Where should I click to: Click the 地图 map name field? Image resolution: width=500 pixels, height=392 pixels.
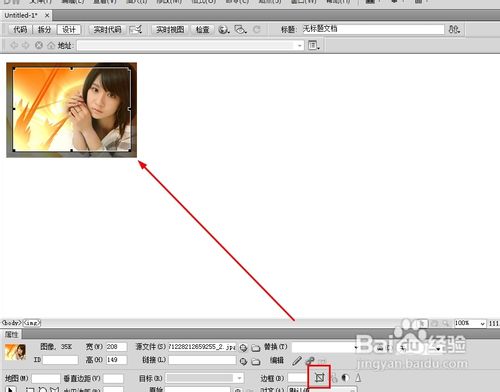click(46, 378)
